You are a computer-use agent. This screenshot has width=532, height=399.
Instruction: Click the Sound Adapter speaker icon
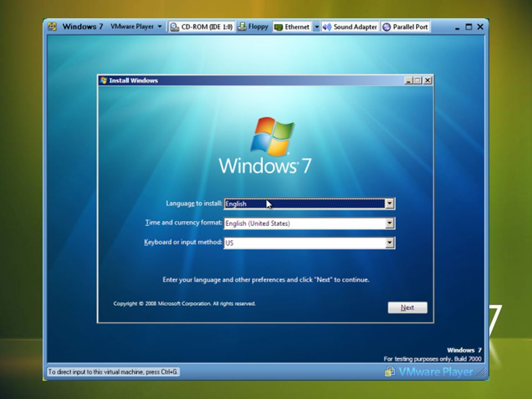pos(326,27)
